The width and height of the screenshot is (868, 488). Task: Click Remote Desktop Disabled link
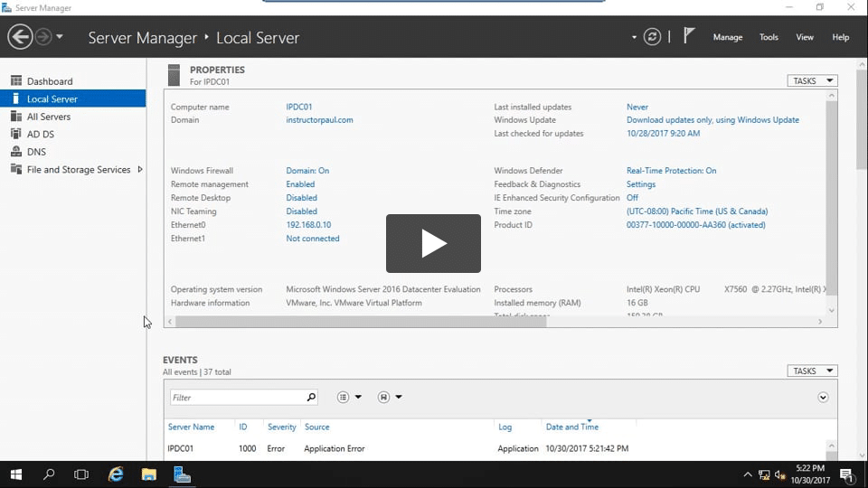click(x=301, y=198)
